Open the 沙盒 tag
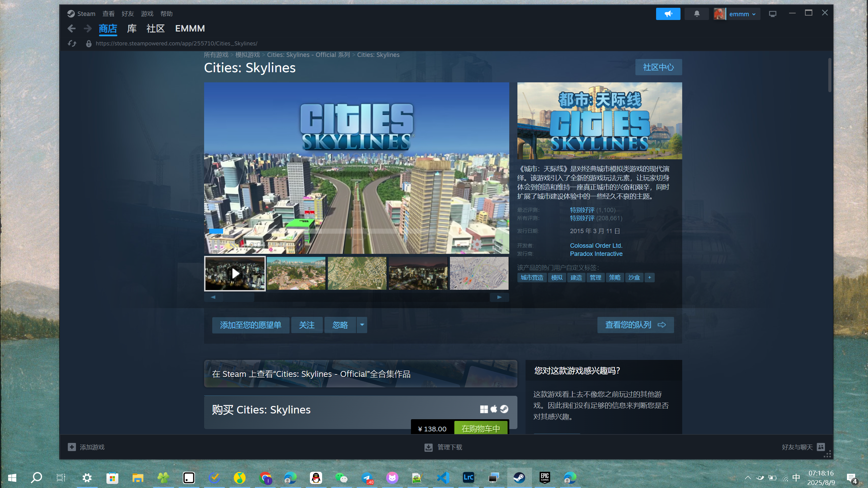The height and width of the screenshot is (488, 868). pos(634,278)
